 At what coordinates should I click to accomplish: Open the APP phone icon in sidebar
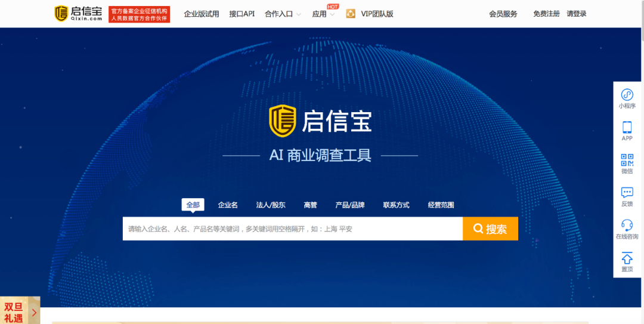(x=627, y=128)
